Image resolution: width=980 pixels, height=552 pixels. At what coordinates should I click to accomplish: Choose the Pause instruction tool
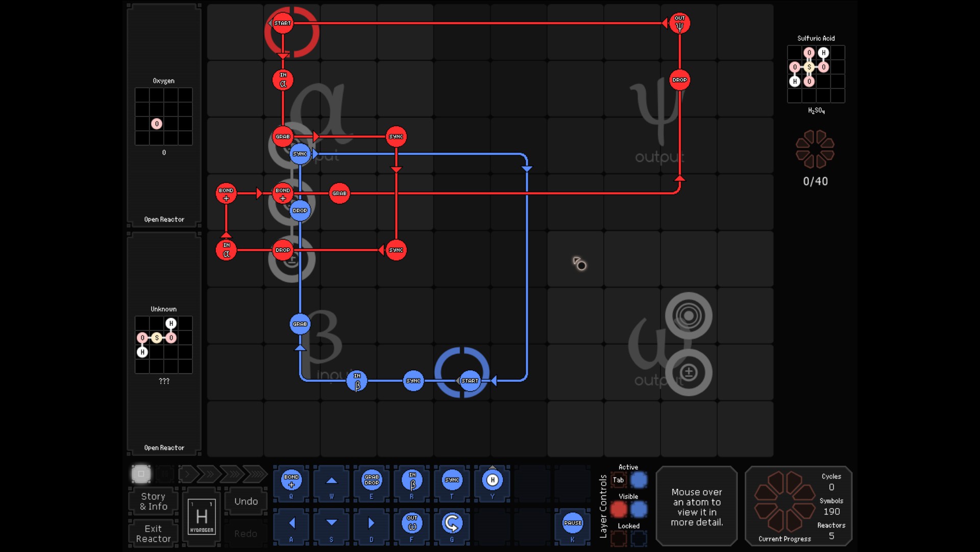tap(572, 523)
